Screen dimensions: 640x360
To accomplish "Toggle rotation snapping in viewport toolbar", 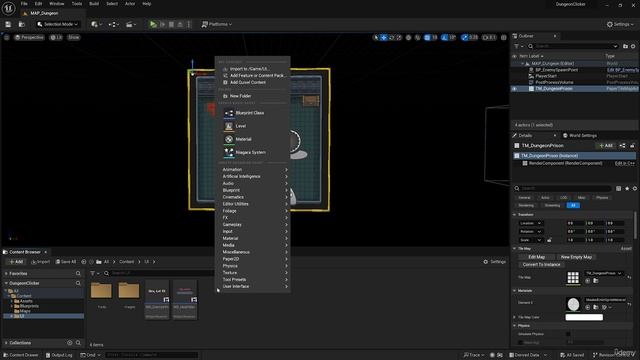I will (444, 38).
